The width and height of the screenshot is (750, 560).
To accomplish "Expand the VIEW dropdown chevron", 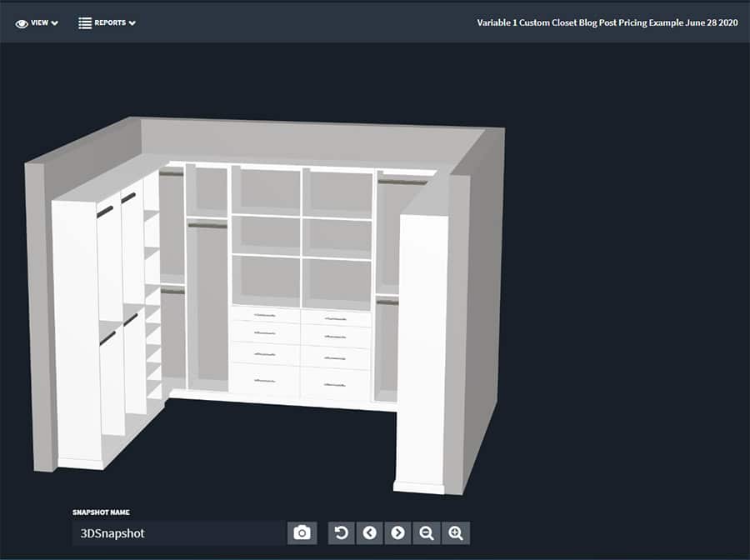I will pos(54,23).
